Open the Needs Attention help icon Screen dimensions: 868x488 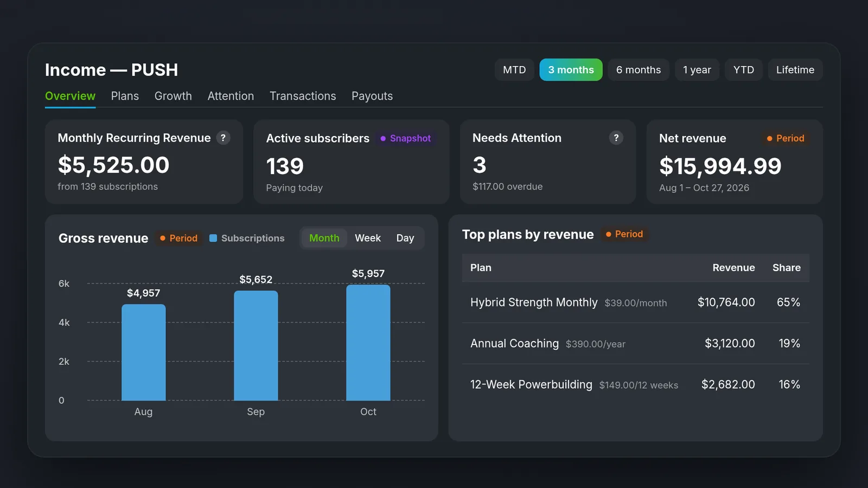(616, 138)
